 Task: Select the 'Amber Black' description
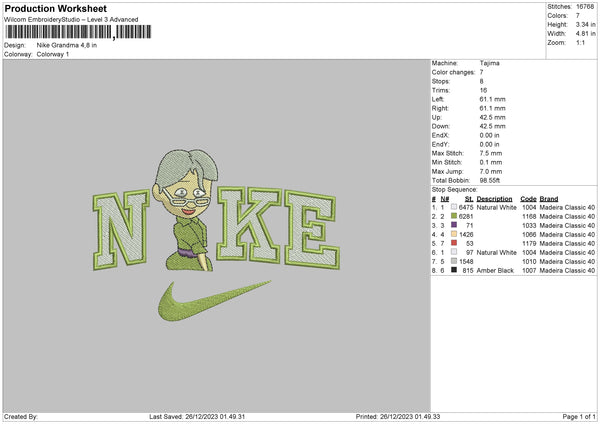(495, 271)
